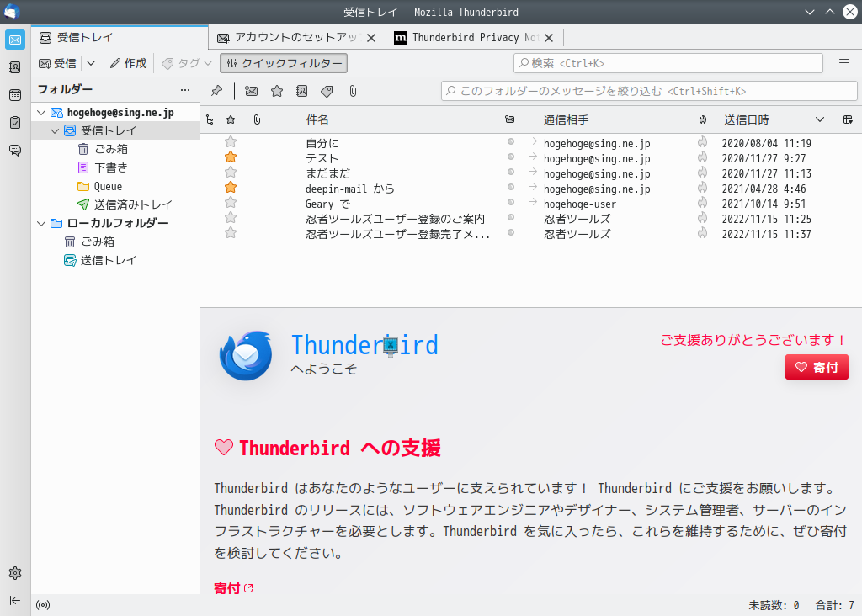
Task: Open Settings gear in the sidebar
Action: [x=15, y=573]
